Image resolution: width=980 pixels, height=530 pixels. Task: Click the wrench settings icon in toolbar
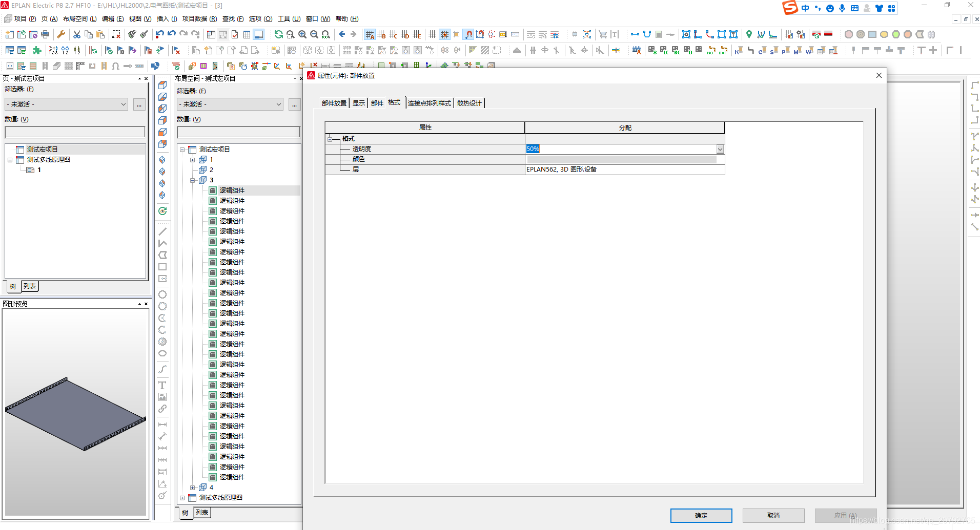tap(61, 34)
